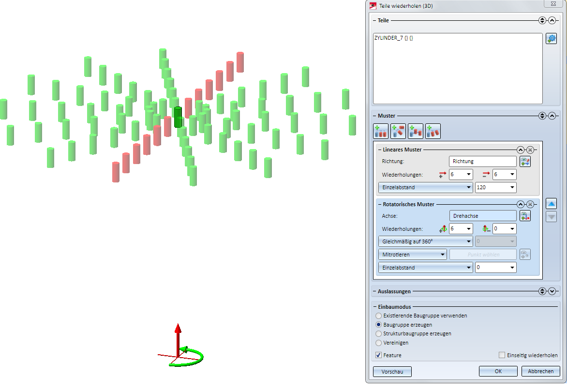The height and width of the screenshot is (392, 567).
Task: Remove the Rotatorisches Muster block
Action: pos(530,204)
